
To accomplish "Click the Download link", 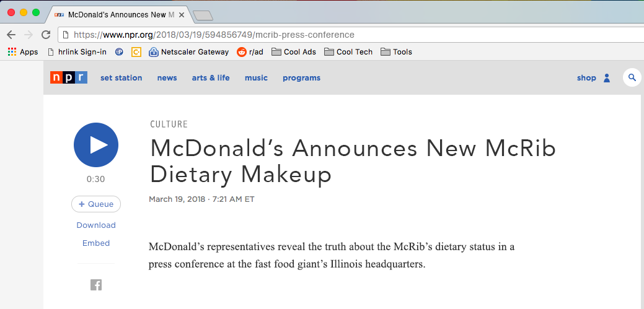I will tap(96, 225).
